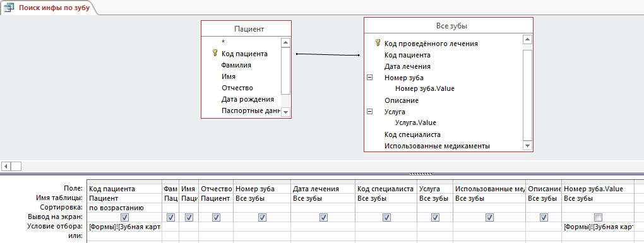This screenshot has height=243, width=644.
Task: Click the Поле cell containing Отчество
Action: 216,189
